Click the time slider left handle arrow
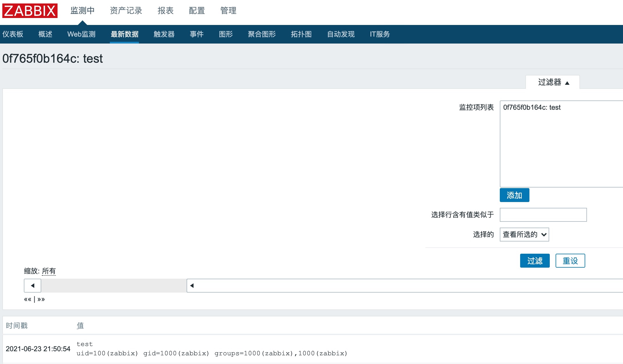The height and width of the screenshot is (364, 623). 192,286
